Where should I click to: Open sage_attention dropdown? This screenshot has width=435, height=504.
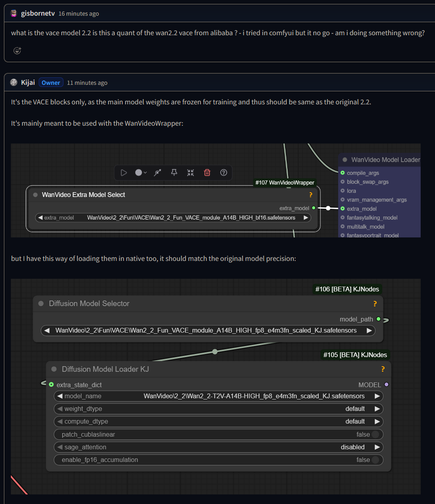[x=219, y=447]
